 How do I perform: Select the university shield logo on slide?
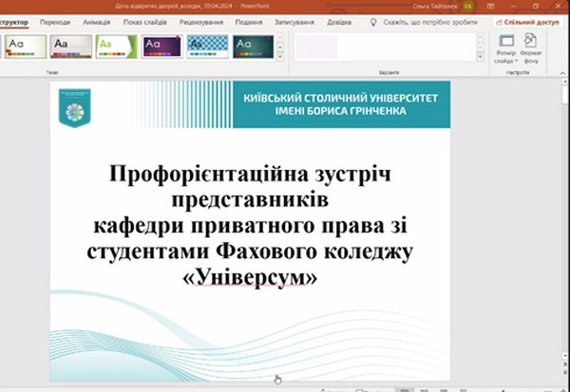(75, 108)
